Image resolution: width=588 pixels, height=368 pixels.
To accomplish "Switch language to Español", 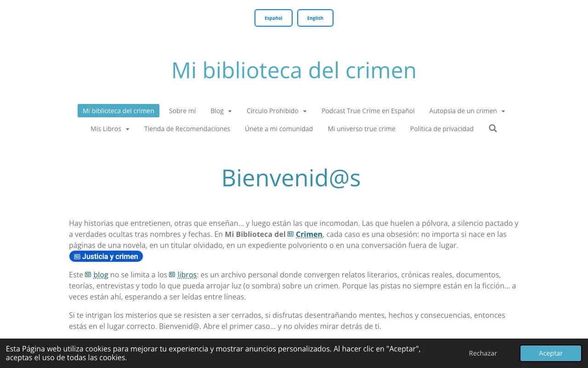I will (273, 18).
